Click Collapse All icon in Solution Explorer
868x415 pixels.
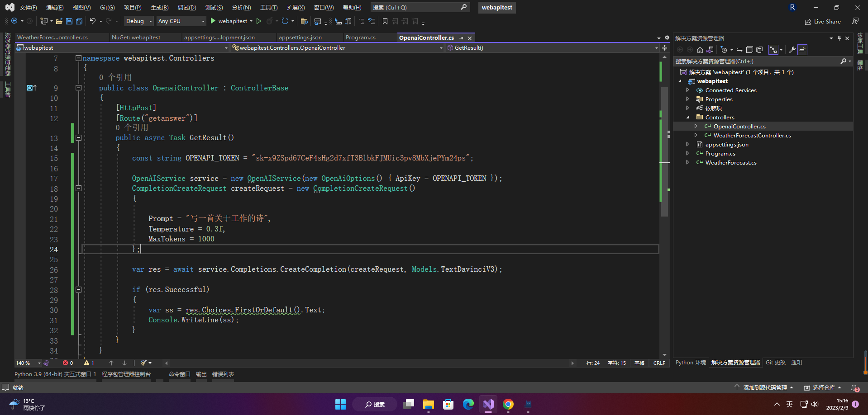point(749,50)
